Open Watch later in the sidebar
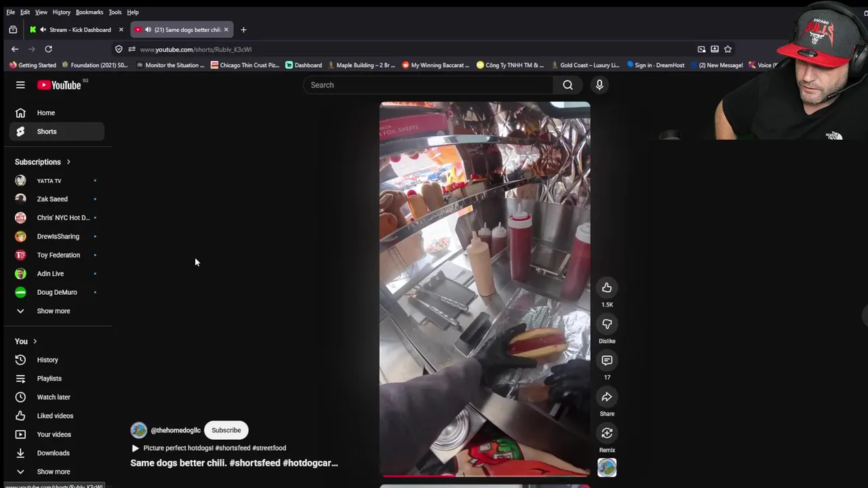The image size is (868, 488). coord(57,397)
